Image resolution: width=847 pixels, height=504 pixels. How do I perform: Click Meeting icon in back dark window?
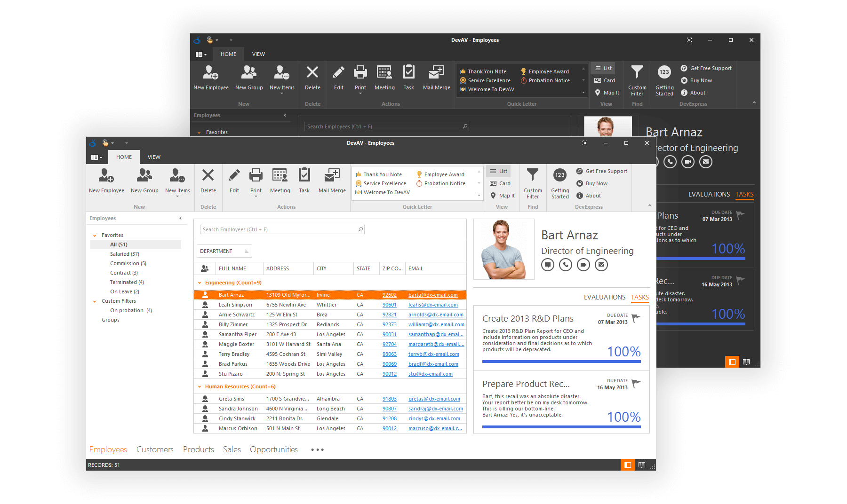tap(384, 72)
